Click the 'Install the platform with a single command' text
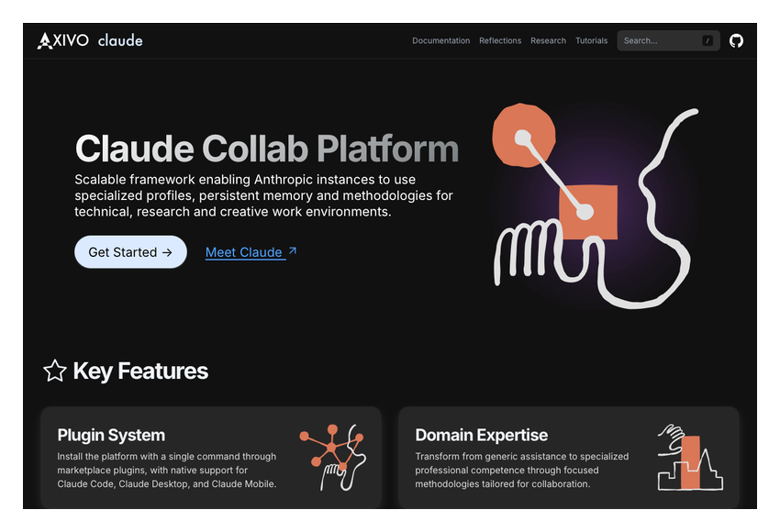 167,470
